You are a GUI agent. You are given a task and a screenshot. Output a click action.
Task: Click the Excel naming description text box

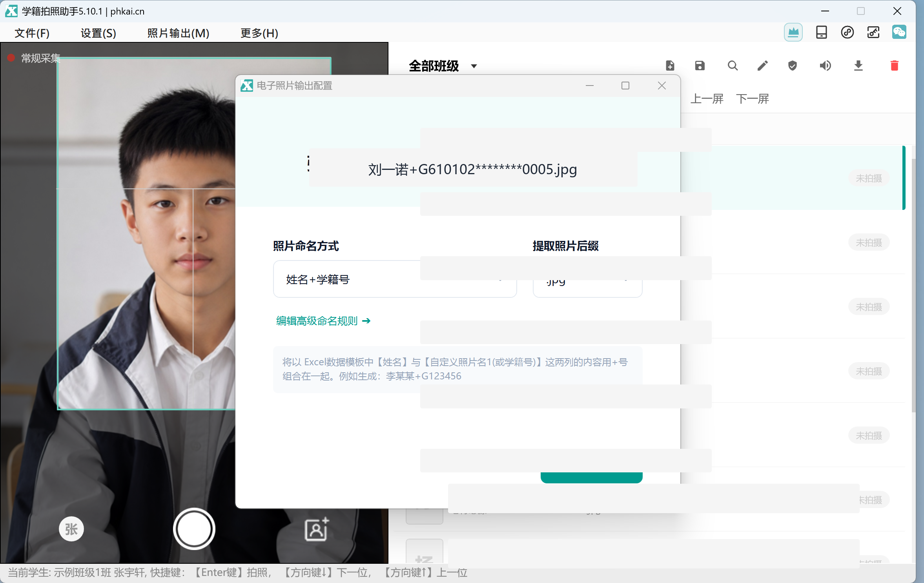point(458,369)
